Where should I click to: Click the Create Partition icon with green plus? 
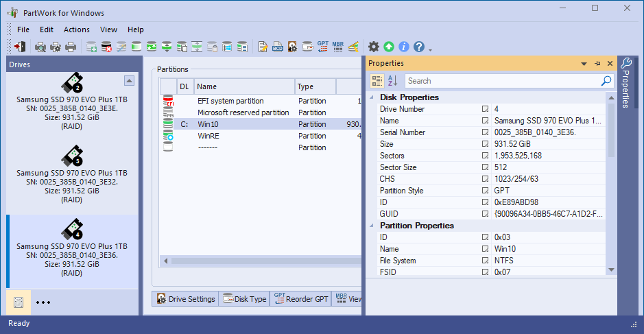[x=91, y=47]
